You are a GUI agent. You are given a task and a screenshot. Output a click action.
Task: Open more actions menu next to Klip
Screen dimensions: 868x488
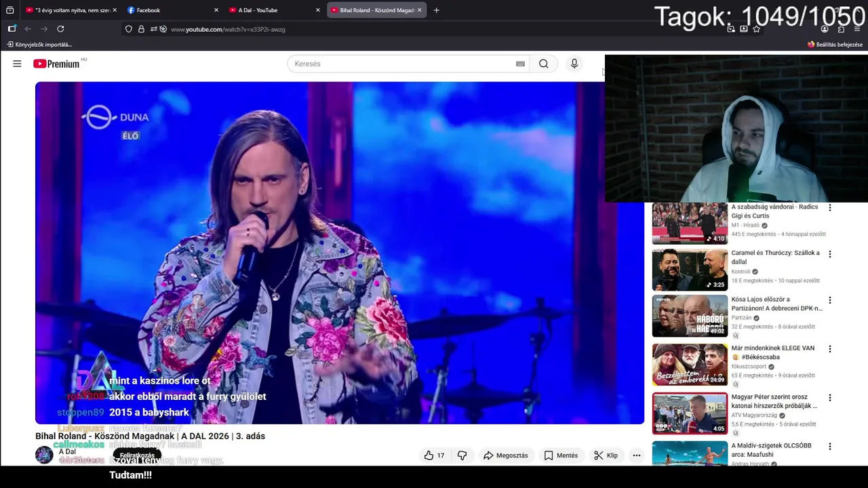[637, 455]
